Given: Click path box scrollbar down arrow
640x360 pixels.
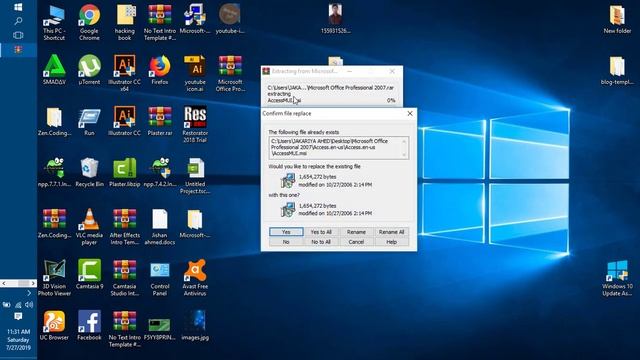Looking at the screenshot, I should [x=404, y=155].
